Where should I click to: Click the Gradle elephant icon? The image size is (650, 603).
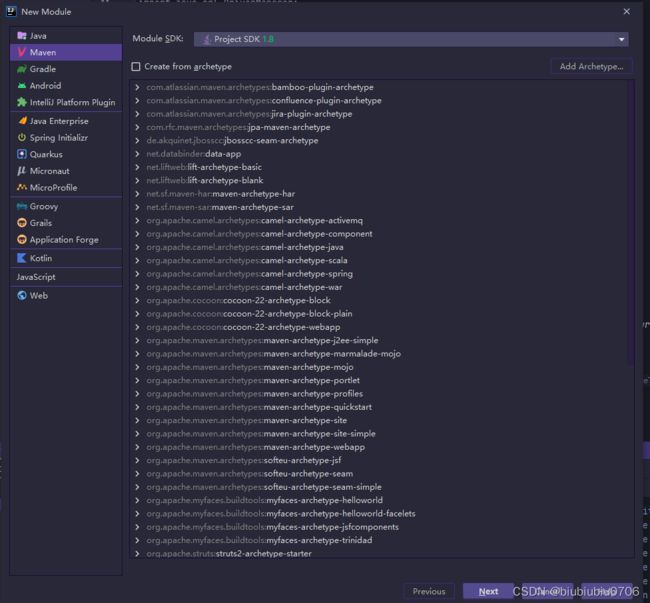(22, 69)
